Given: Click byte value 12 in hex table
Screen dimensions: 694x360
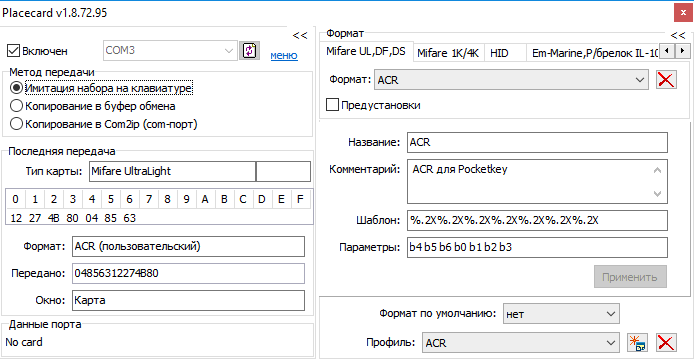Looking at the screenshot, I should click(16, 218).
